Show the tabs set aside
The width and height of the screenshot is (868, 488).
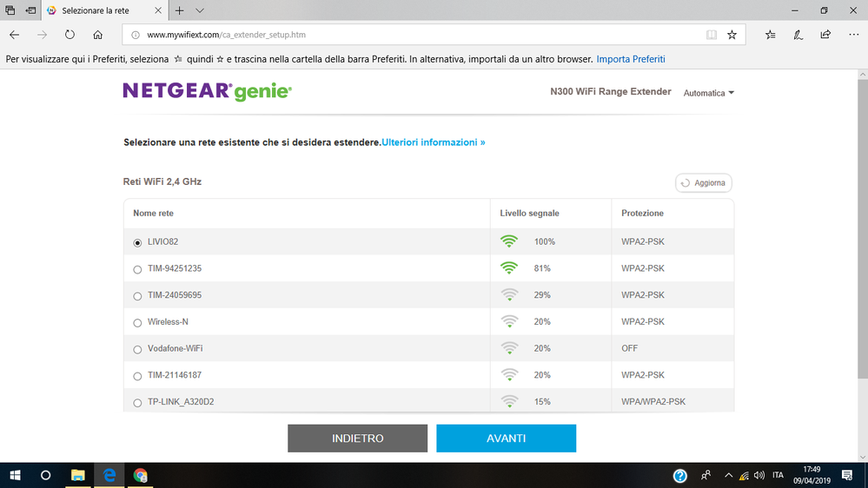pos(10,10)
